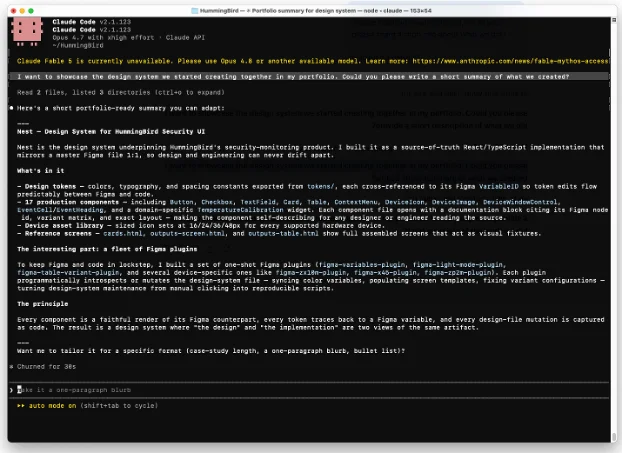Click the 'Want me to tailor it' question line
Screen dimensions: 622x453
[211, 351]
